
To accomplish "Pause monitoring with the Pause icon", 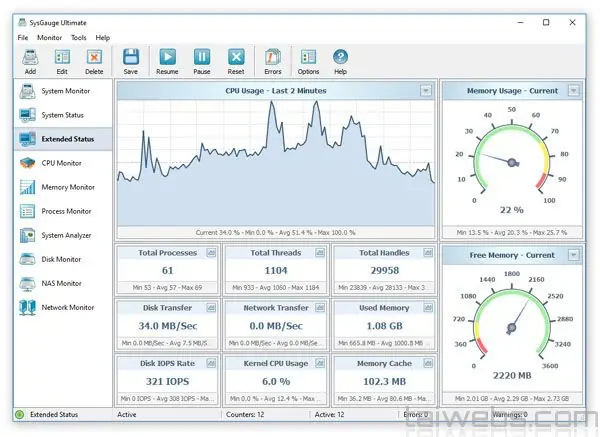I will point(202,61).
